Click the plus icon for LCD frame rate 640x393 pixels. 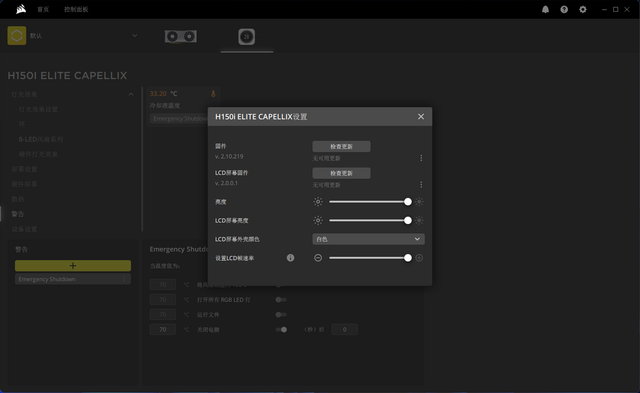coord(419,258)
